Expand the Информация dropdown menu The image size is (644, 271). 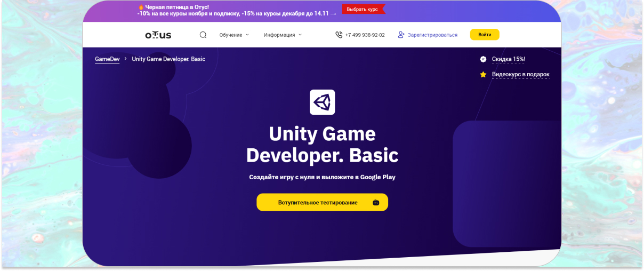point(283,35)
